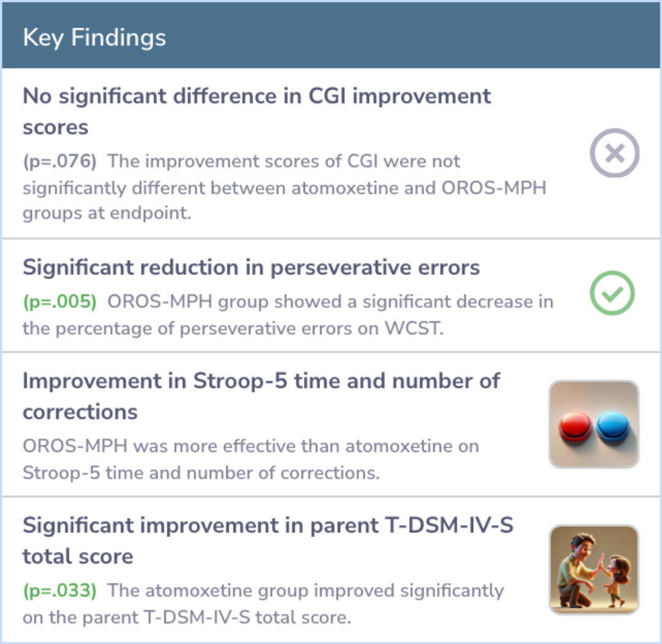Screen dimensions: 662x644
Task: Click the CGI improvement scores description text
Action: click(x=284, y=187)
